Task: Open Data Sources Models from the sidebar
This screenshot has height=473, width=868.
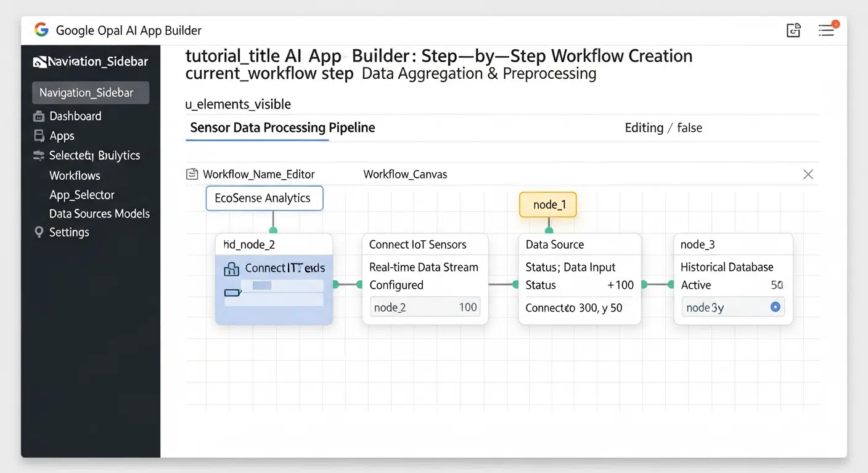Action: 99,214
